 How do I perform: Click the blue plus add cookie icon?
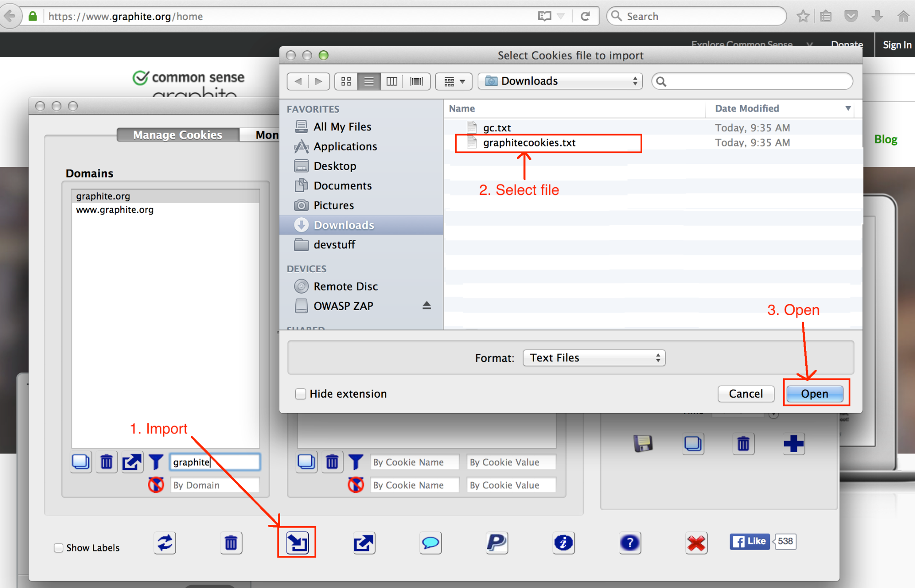tap(794, 443)
